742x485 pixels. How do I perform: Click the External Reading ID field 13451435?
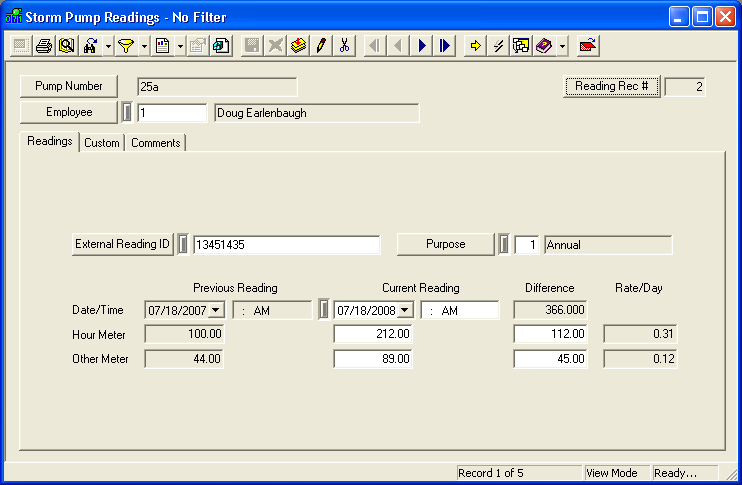point(286,245)
